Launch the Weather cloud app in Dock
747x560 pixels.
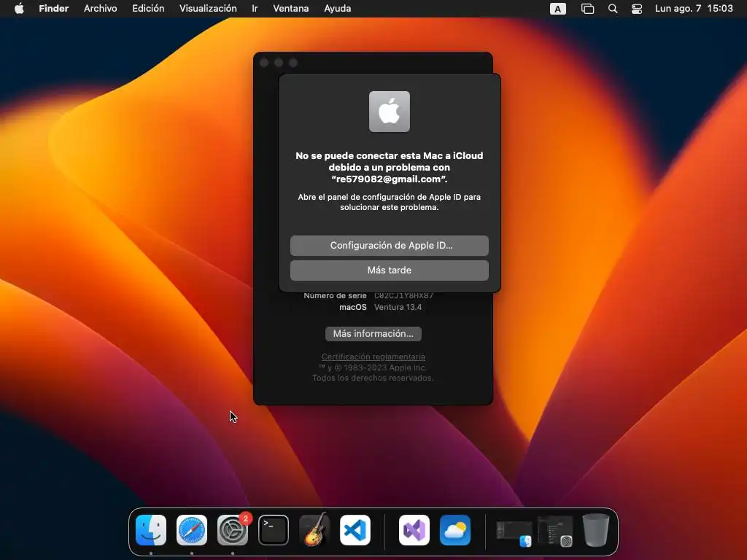455,530
